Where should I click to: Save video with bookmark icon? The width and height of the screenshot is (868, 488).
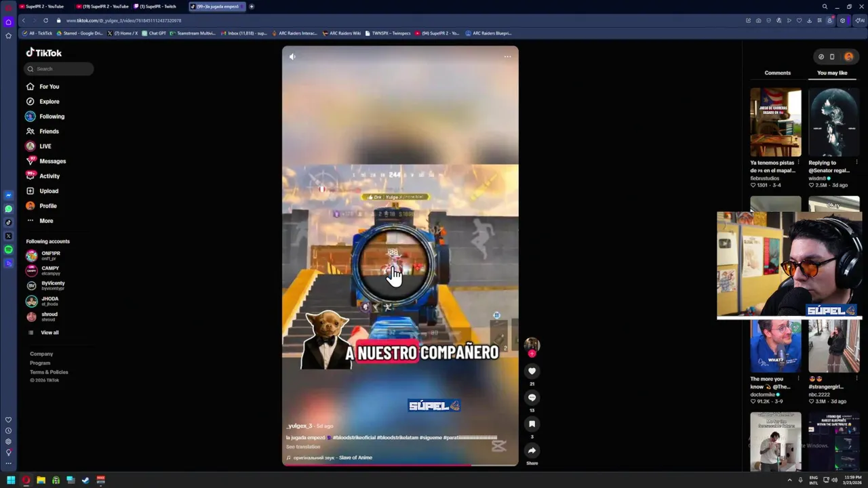coord(532,424)
